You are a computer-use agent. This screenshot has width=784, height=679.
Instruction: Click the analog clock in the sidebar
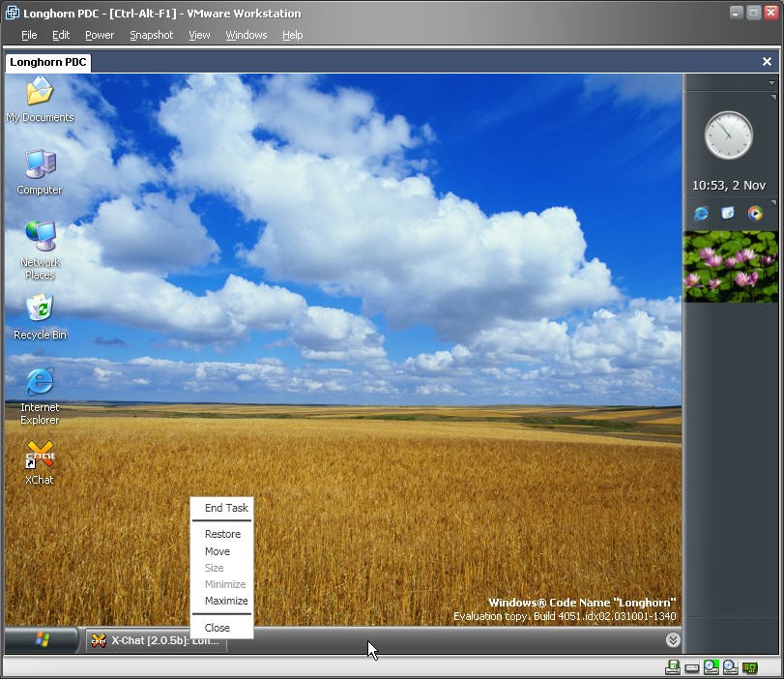coord(728,135)
